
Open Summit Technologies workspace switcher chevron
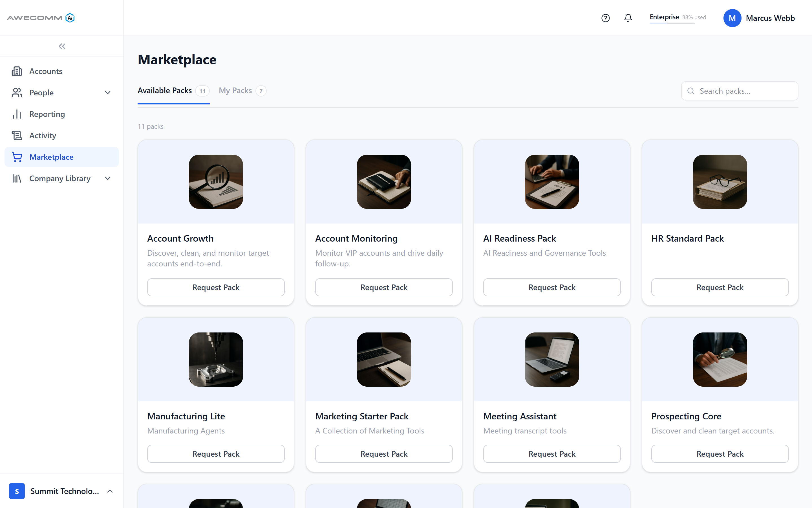pyautogui.click(x=110, y=491)
